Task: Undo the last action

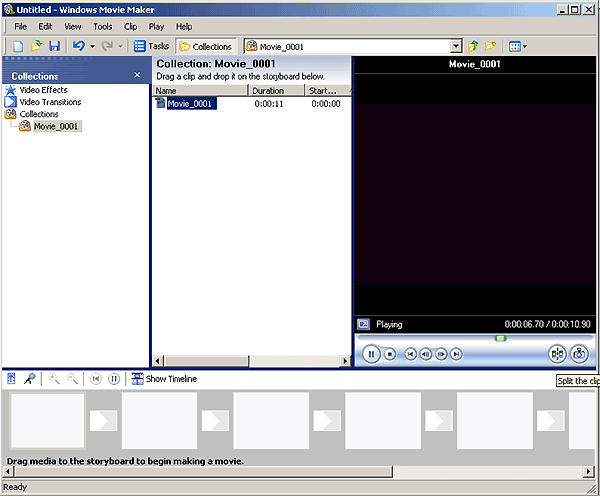Action: (x=79, y=46)
